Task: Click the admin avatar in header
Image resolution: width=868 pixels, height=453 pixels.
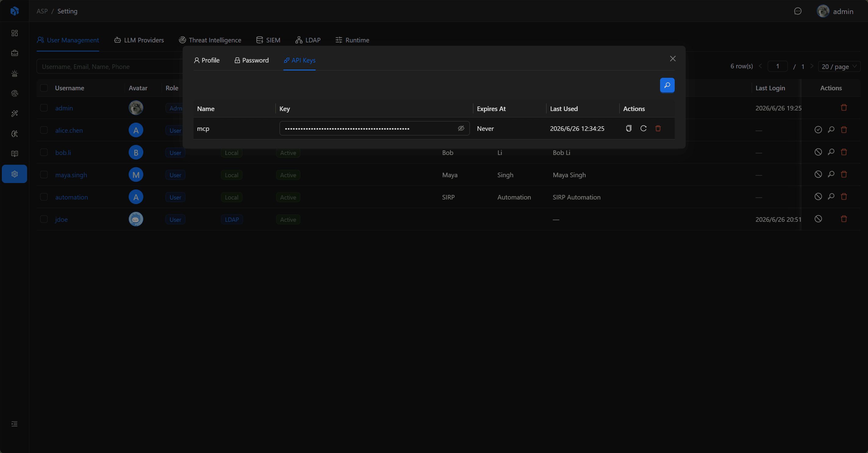Action: click(x=823, y=11)
